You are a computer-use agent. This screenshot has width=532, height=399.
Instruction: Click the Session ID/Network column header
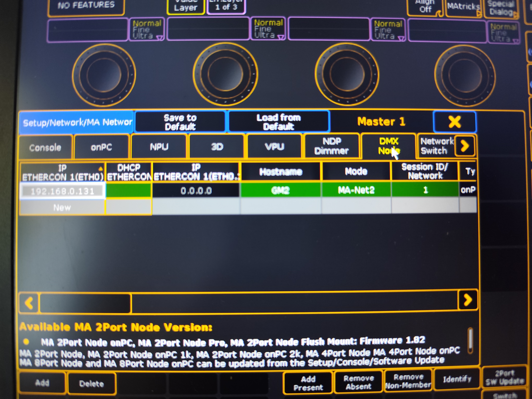click(425, 171)
